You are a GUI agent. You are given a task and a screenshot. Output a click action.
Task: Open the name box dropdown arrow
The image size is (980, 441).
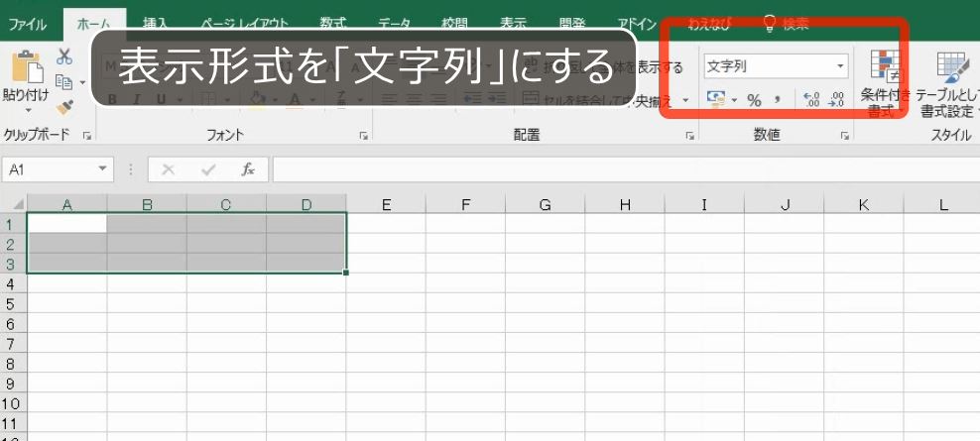tap(102, 169)
